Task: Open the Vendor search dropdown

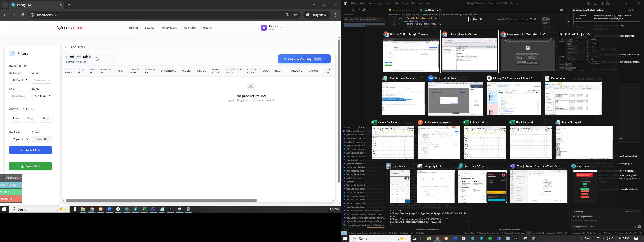Action: 42,80
